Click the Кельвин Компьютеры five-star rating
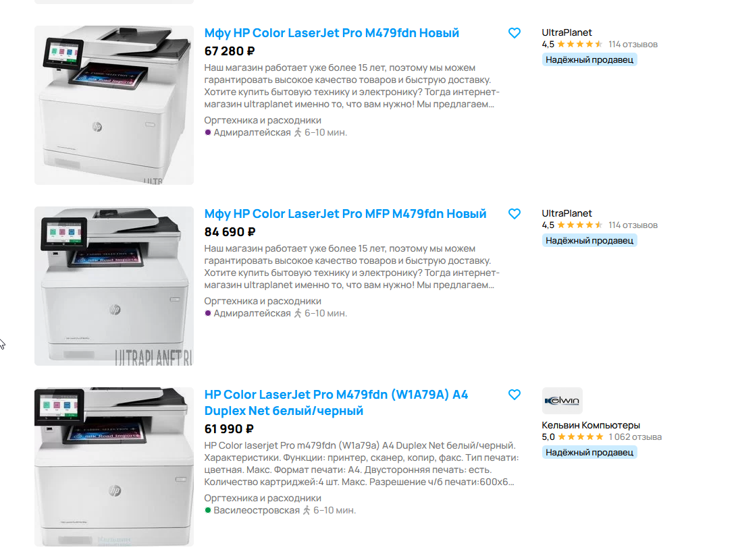This screenshot has height=560, width=736. pyautogui.click(x=580, y=437)
